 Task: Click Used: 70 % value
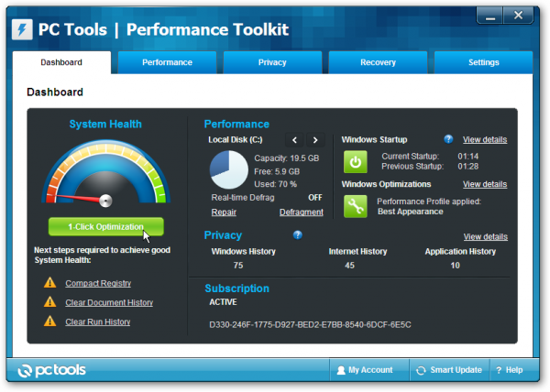pyautogui.click(x=276, y=184)
